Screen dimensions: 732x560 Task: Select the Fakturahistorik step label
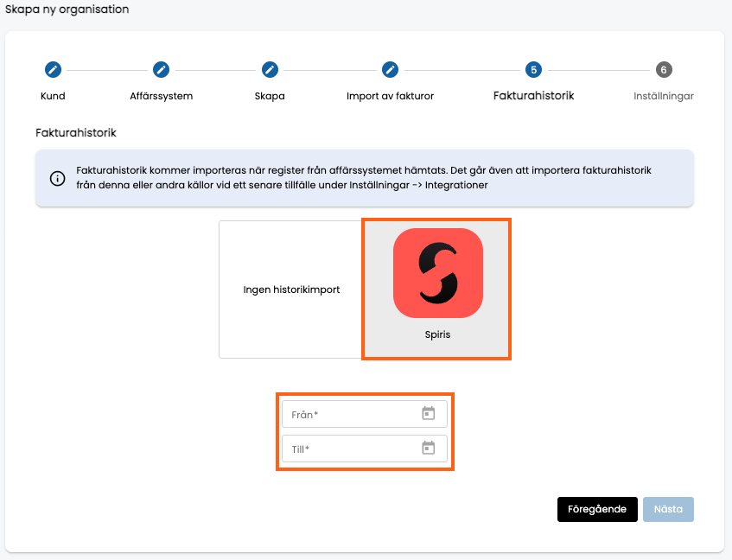coord(533,96)
